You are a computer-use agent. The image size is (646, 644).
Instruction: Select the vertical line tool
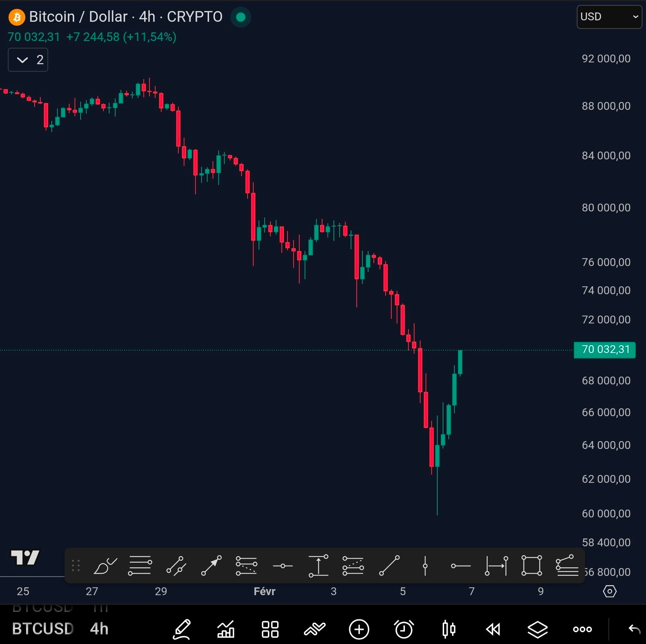coord(425,566)
